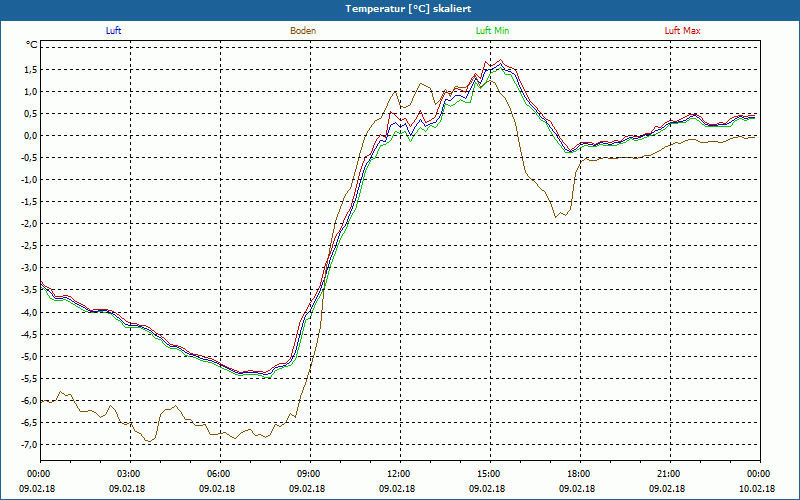800x500 pixels.
Task: Click the red Luft Max legend label
Action: (682, 31)
